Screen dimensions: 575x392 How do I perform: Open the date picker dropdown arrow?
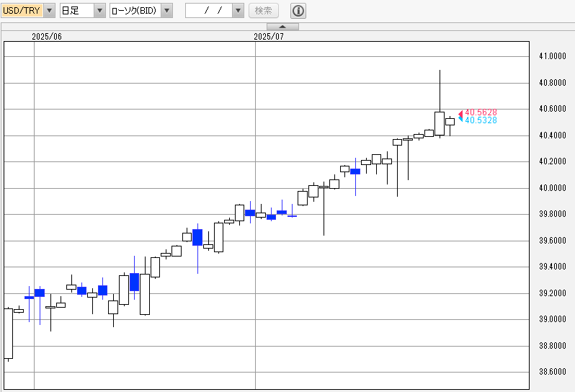tap(238, 11)
